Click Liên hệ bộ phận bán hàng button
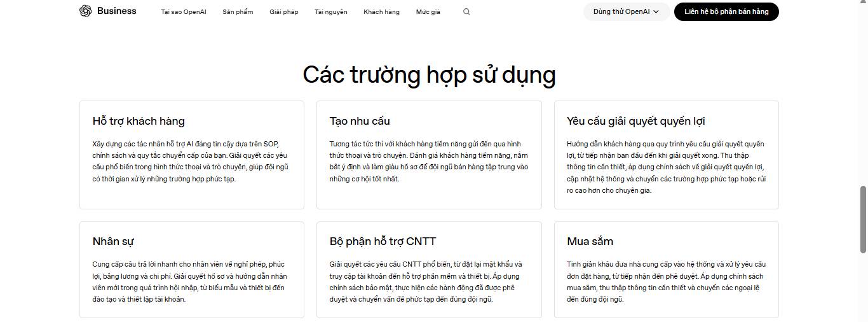This screenshot has height=322, width=868. pyautogui.click(x=726, y=11)
